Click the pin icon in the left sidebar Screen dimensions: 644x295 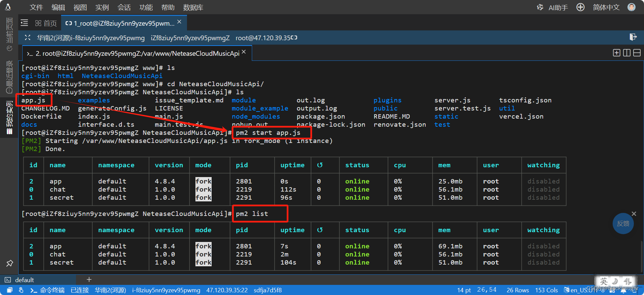[x=9, y=263]
